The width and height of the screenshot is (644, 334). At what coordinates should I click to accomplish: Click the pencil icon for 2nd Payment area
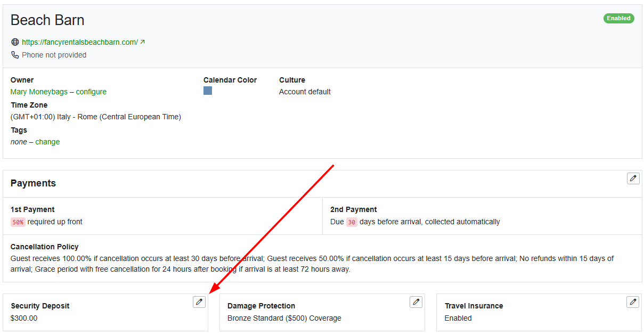tap(633, 178)
